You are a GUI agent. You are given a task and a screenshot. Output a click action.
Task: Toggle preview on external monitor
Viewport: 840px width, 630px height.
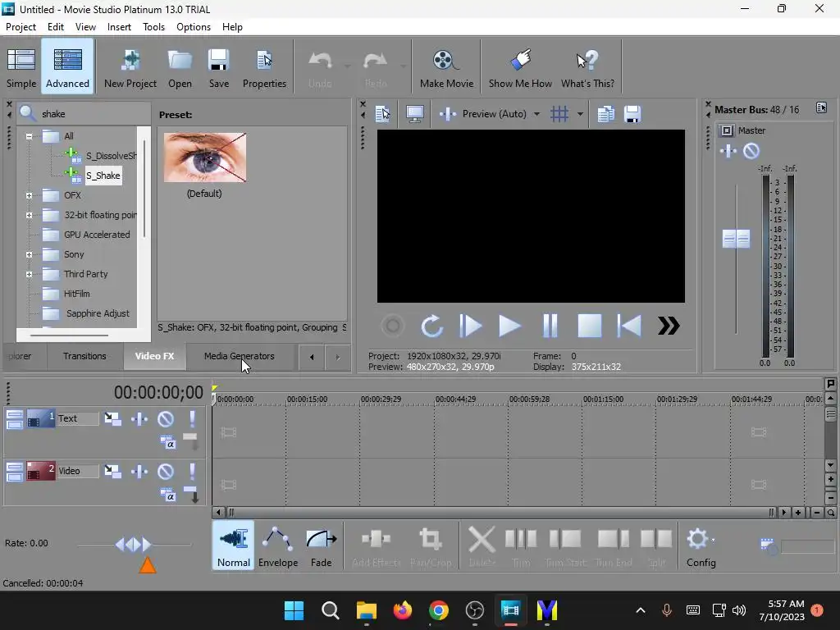pyautogui.click(x=414, y=114)
